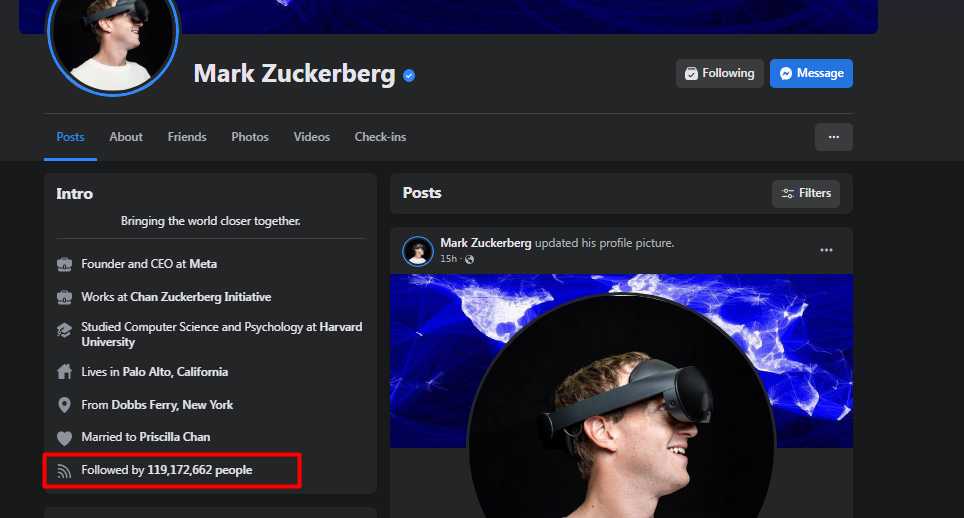The height and width of the screenshot is (518, 964).
Task: Open the Priscilla Chan profile link
Action: pos(175,437)
